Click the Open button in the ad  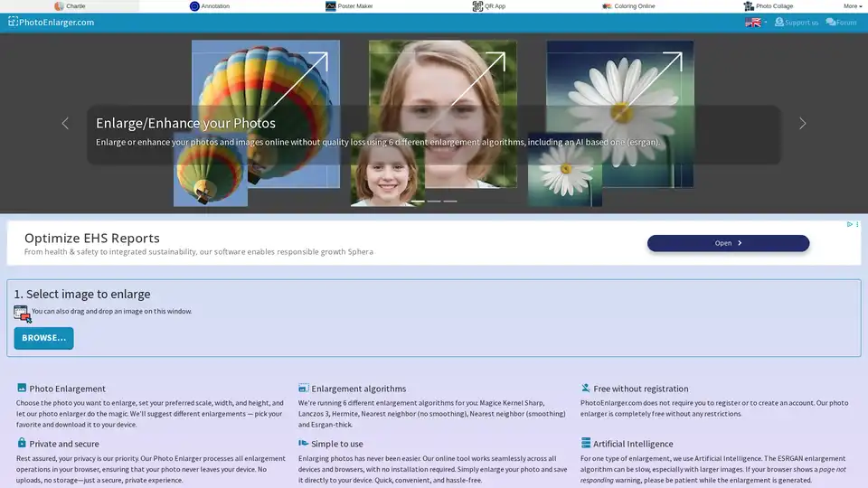click(728, 243)
